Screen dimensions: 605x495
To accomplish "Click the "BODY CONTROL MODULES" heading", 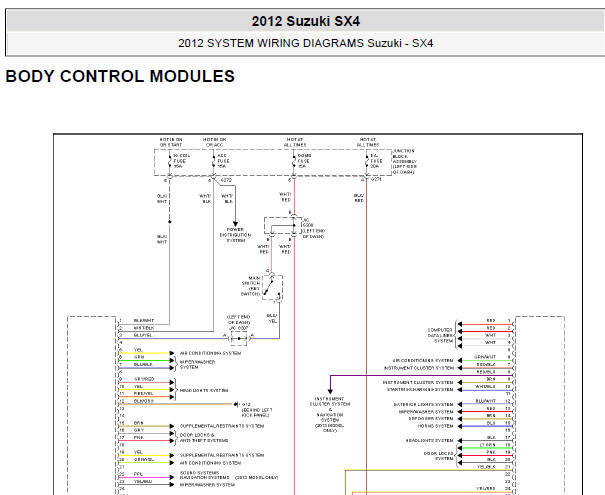I will pyautogui.click(x=120, y=76).
